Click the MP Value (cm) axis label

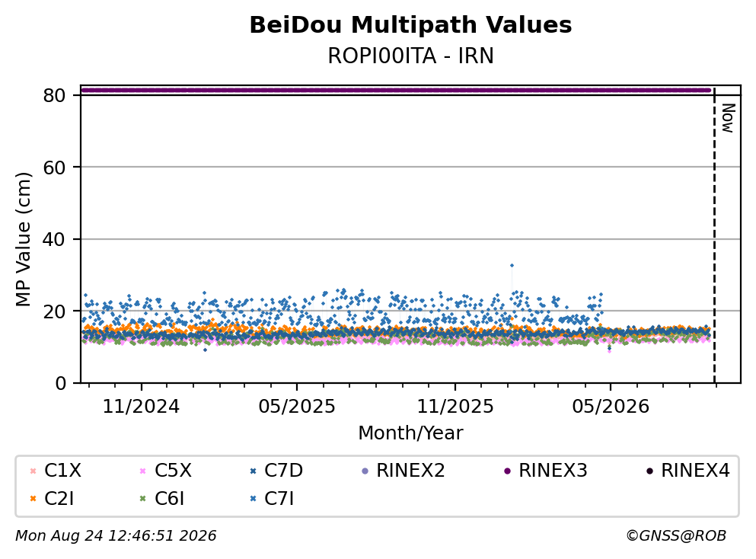coord(23,239)
